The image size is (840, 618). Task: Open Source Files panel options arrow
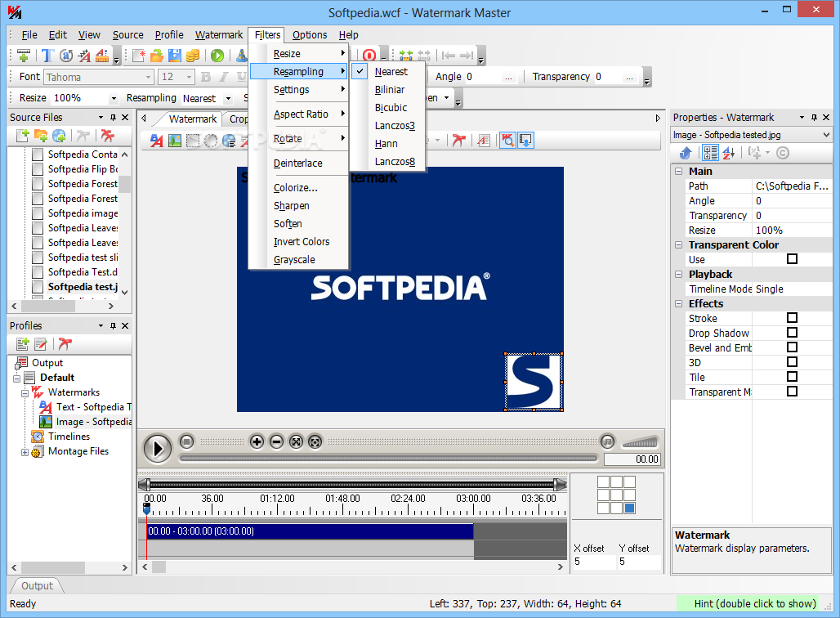(101, 118)
